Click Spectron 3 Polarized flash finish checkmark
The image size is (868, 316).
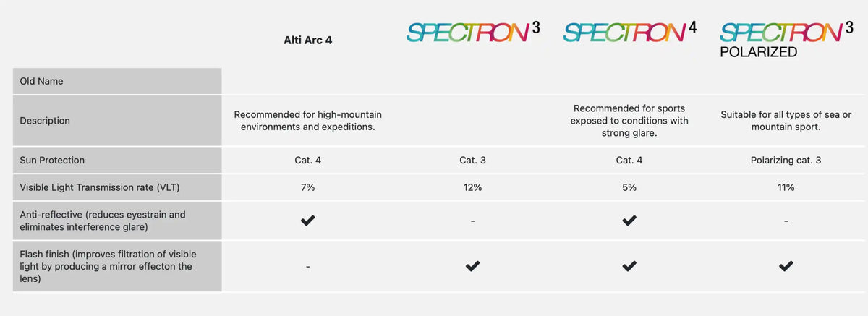coord(786,266)
